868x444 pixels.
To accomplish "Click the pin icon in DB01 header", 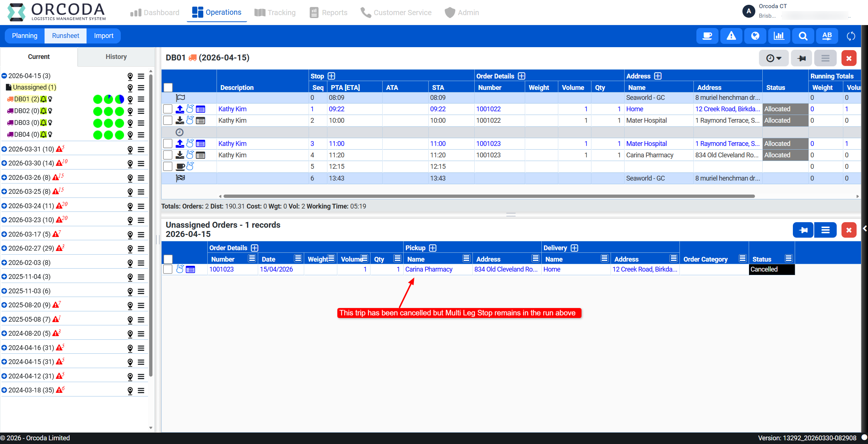I will coord(801,58).
